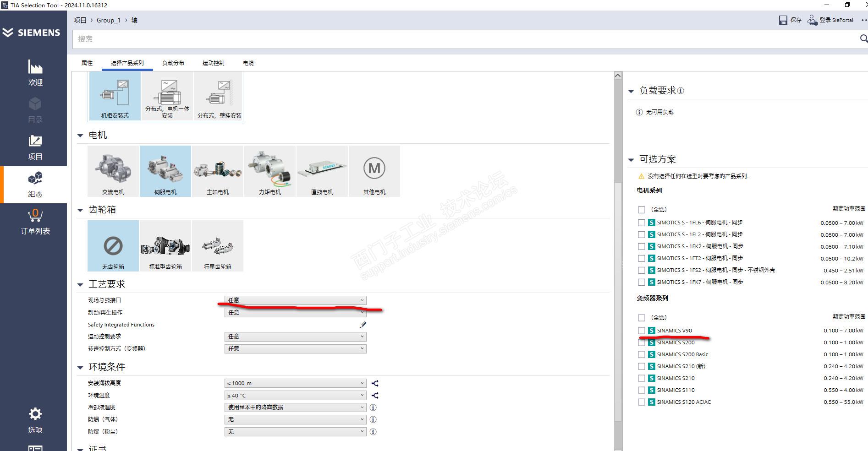The height and width of the screenshot is (451, 868).
Task: Select 分布式，电机一体安装 option
Action: pyautogui.click(x=167, y=97)
